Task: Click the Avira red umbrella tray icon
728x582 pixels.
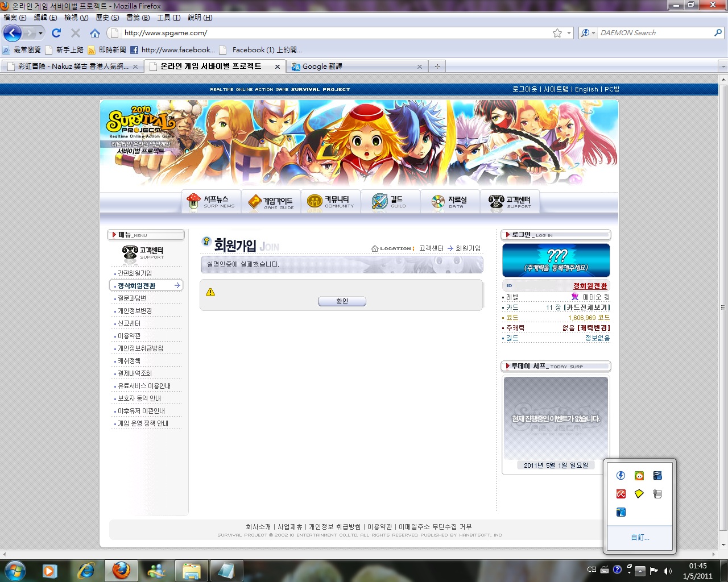Action: point(621,494)
